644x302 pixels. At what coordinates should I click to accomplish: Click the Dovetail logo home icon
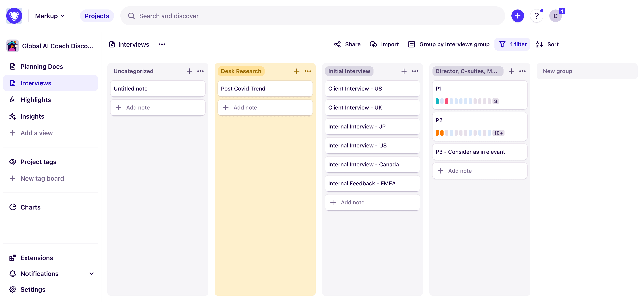click(14, 16)
